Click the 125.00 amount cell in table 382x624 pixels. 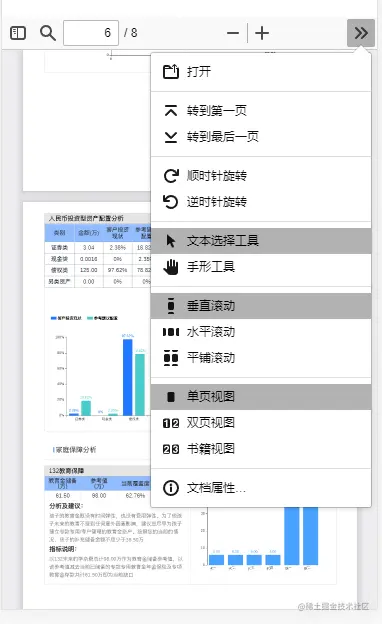click(x=88, y=270)
